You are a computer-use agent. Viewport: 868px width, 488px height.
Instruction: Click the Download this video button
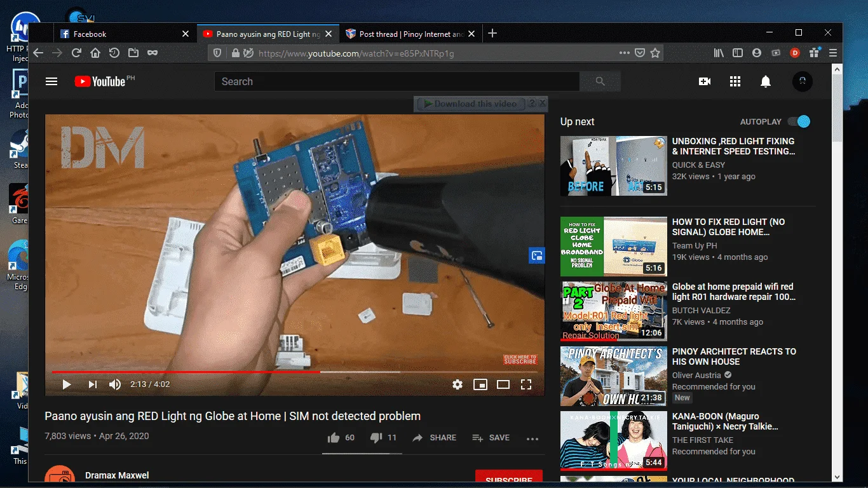click(471, 104)
